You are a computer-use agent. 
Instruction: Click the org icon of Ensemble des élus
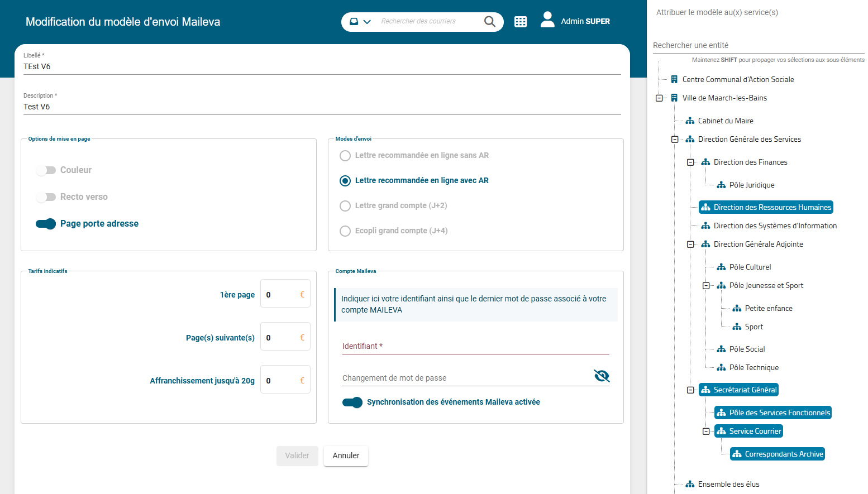(x=690, y=484)
